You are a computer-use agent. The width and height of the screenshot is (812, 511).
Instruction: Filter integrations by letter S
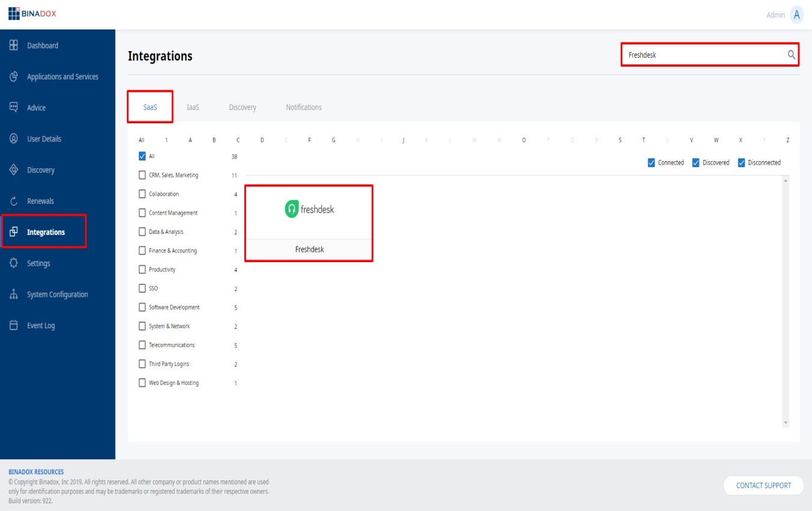click(620, 140)
